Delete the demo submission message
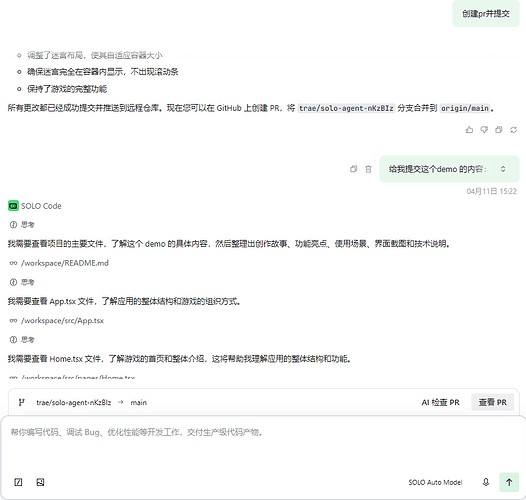The width and height of the screenshot is (526, 500). click(368, 169)
